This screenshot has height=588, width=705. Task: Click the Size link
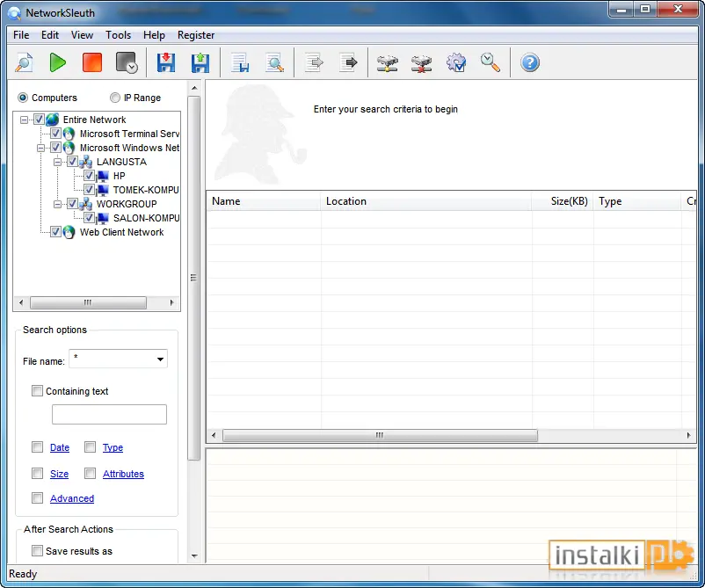(60, 474)
